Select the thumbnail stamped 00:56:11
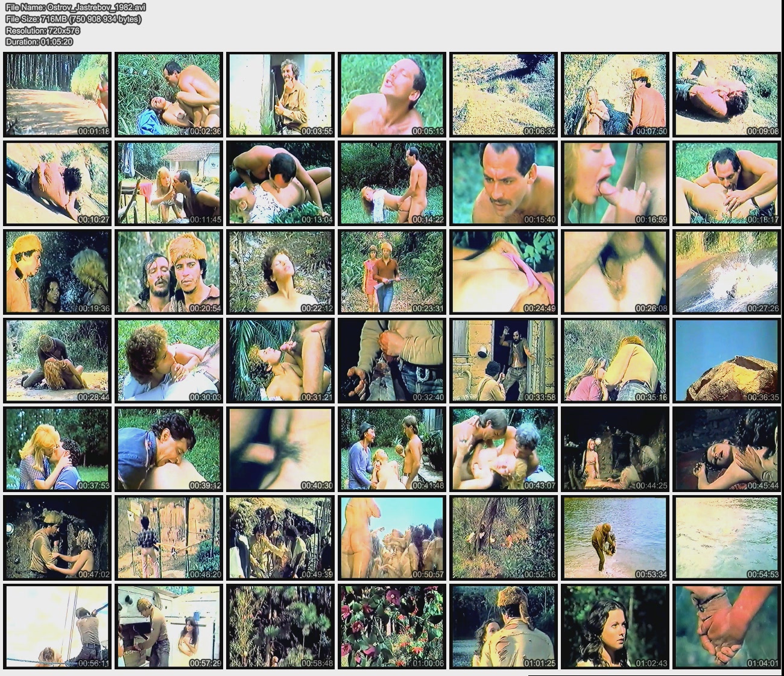The width and height of the screenshot is (784, 676). tap(57, 626)
